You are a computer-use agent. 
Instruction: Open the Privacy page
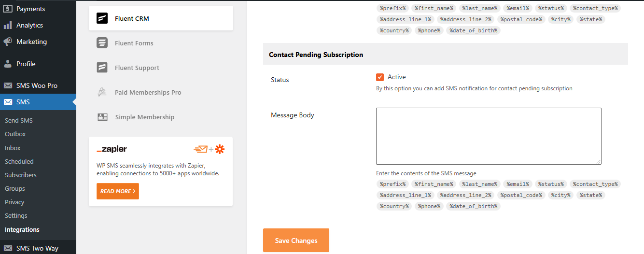[x=14, y=202]
